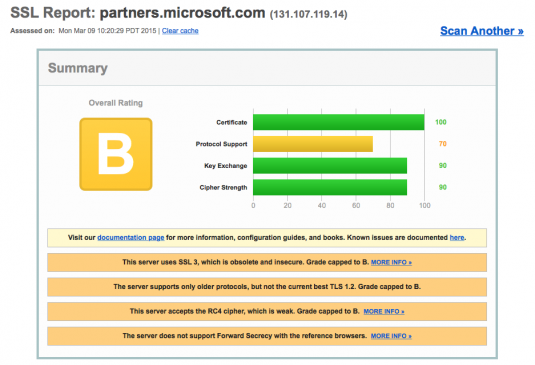This screenshot has height=365, width=535.
Task: Click the green Key Exchange score bar
Action: pyautogui.click(x=330, y=165)
